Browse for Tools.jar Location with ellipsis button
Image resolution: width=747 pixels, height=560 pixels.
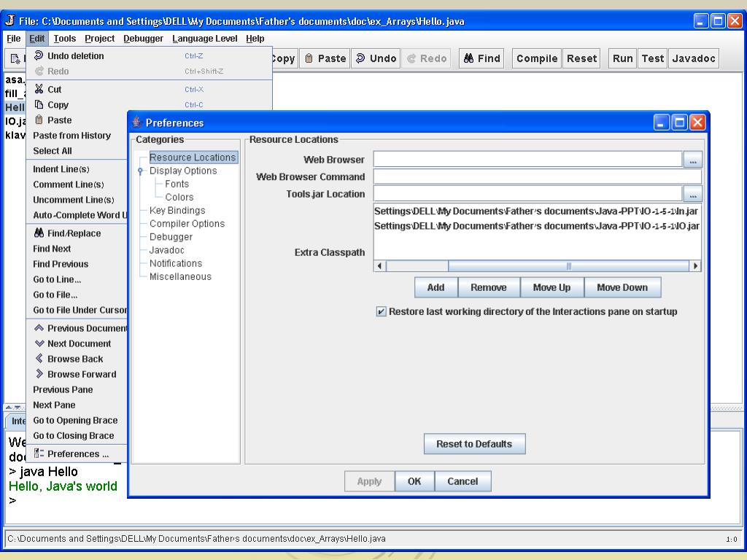tap(693, 194)
